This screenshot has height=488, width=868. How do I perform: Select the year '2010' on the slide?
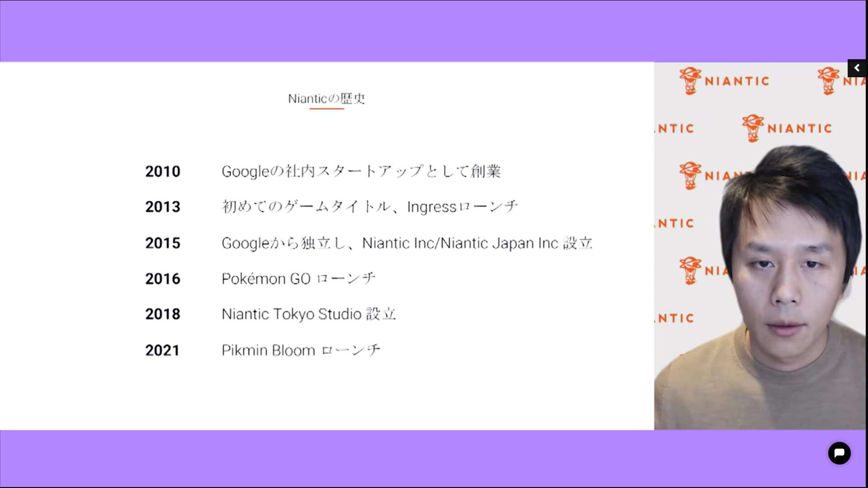[x=163, y=171]
